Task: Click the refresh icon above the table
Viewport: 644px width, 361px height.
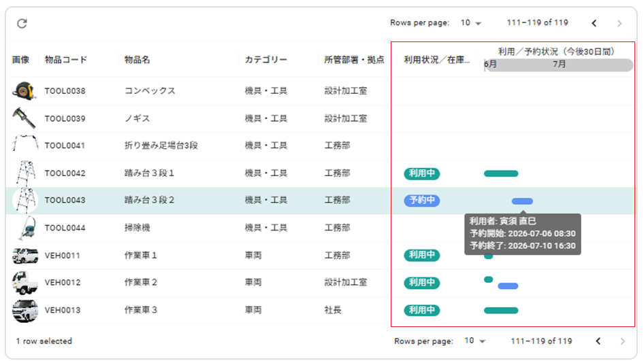Action: click(x=22, y=23)
